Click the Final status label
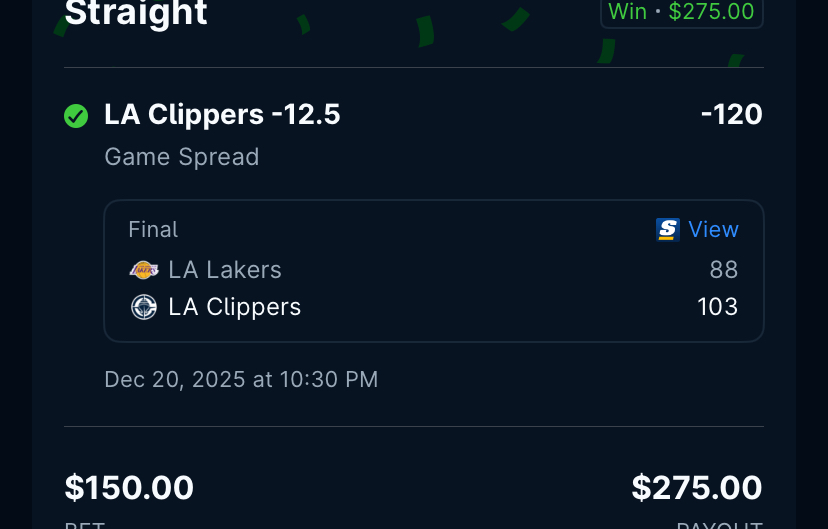828x529 pixels. [x=153, y=230]
